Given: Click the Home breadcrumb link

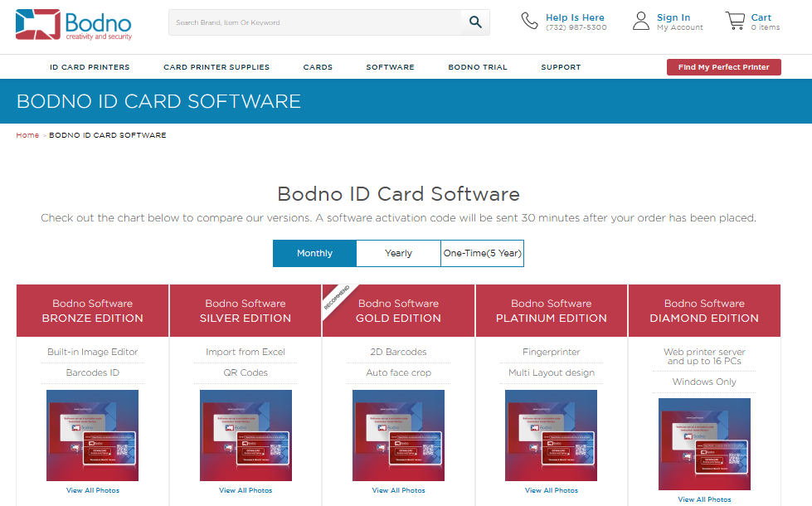Looking at the screenshot, I should 27,135.
